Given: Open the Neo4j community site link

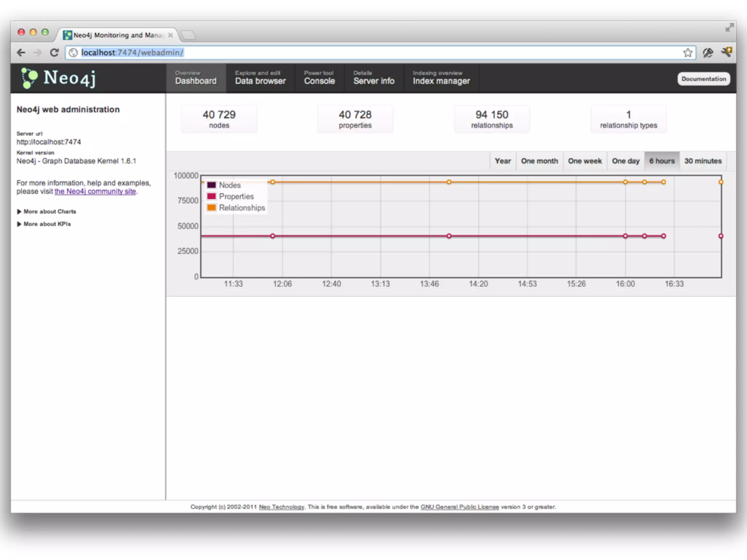Looking at the screenshot, I should 95,191.
